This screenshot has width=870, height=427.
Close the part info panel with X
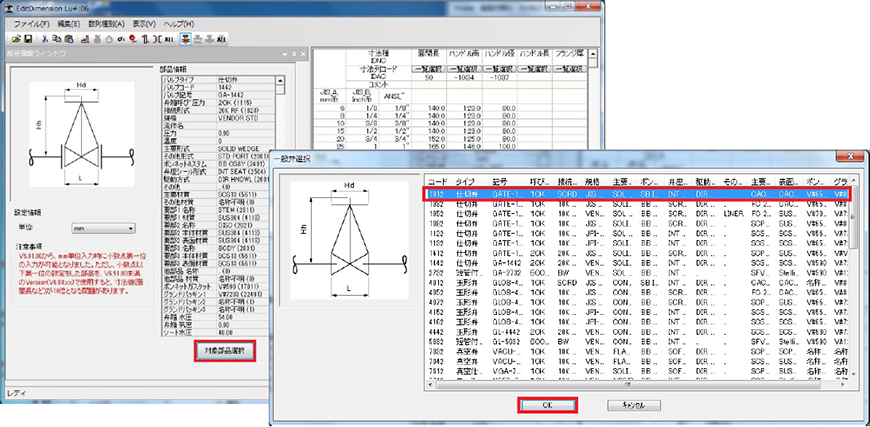coord(302,54)
